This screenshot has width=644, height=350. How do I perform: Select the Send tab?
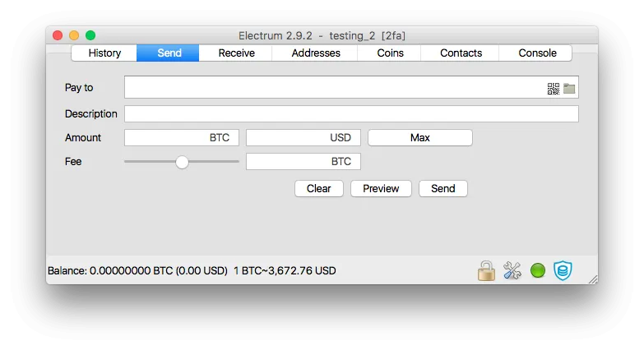pos(168,53)
